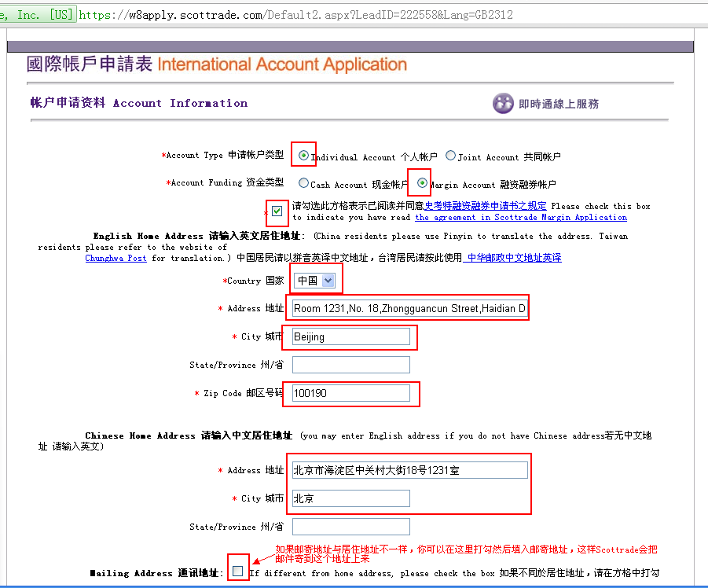The height and width of the screenshot is (588, 708).
Task: Check the different Mailing Address box
Action: pyautogui.click(x=238, y=571)
